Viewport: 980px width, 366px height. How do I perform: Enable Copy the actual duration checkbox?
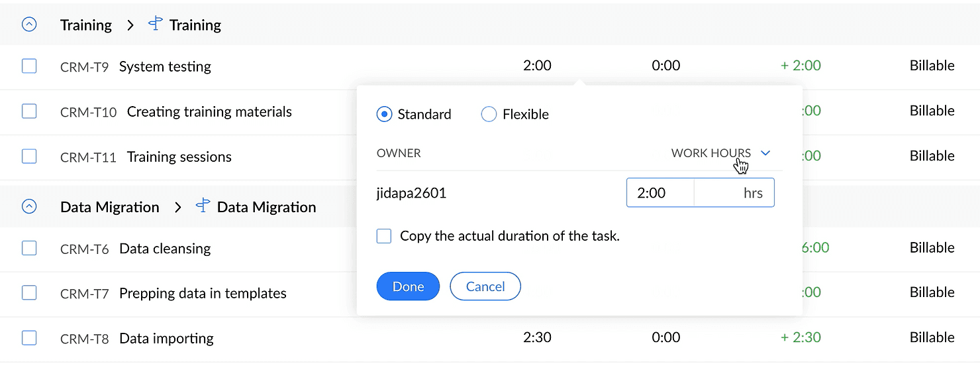[x=384, y=235]
